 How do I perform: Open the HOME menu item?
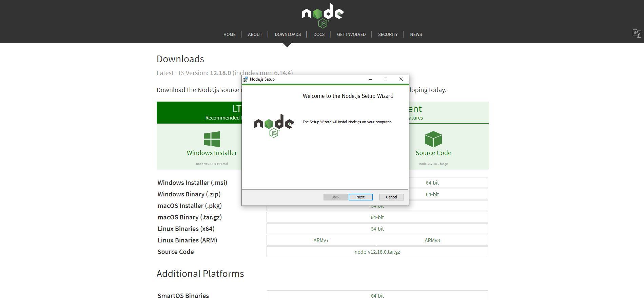coord(229,34)
